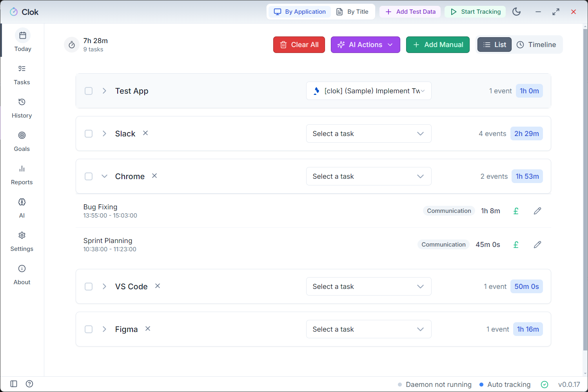
Task: Open Settings from the sidebar
Action: pos(22,241)
